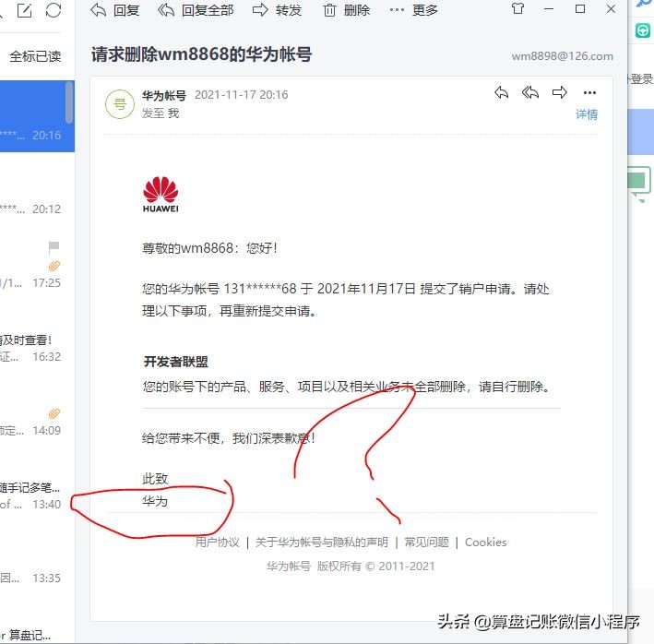Image resolution: width=654 pixels, height=644 pixels.
Task: Open the 常见问题 link
Action: [x=427, y=543]
